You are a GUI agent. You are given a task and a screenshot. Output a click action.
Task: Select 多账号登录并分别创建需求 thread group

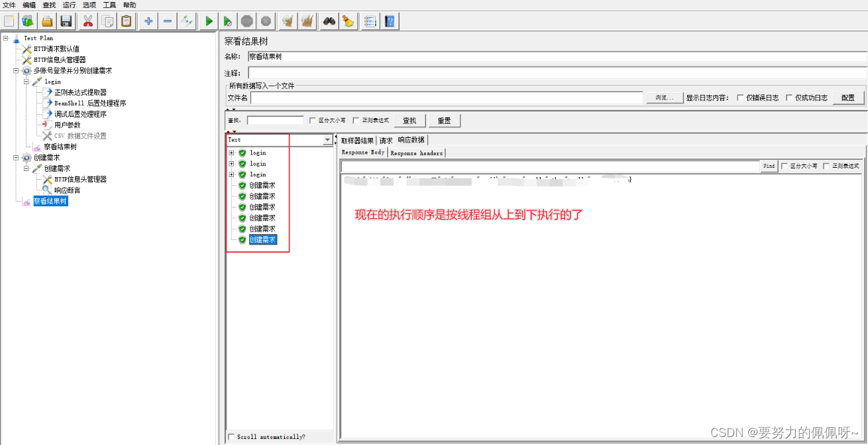[73, 70]
